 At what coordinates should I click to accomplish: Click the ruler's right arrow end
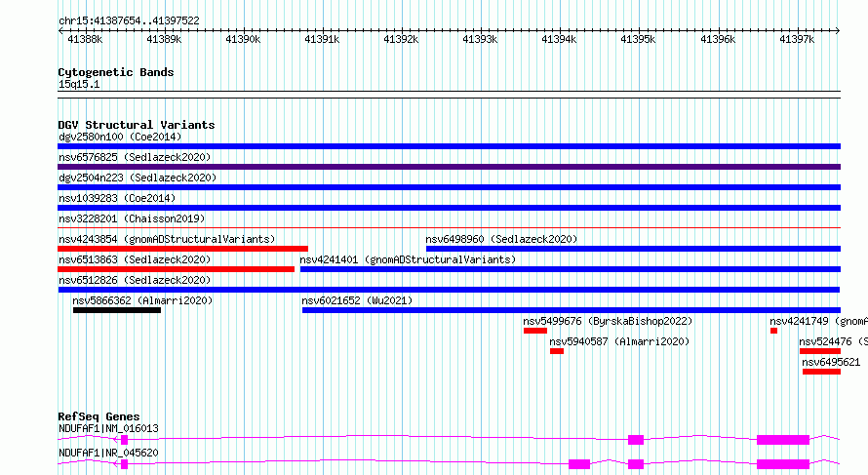pyautogui.click(x=838, y=30)
